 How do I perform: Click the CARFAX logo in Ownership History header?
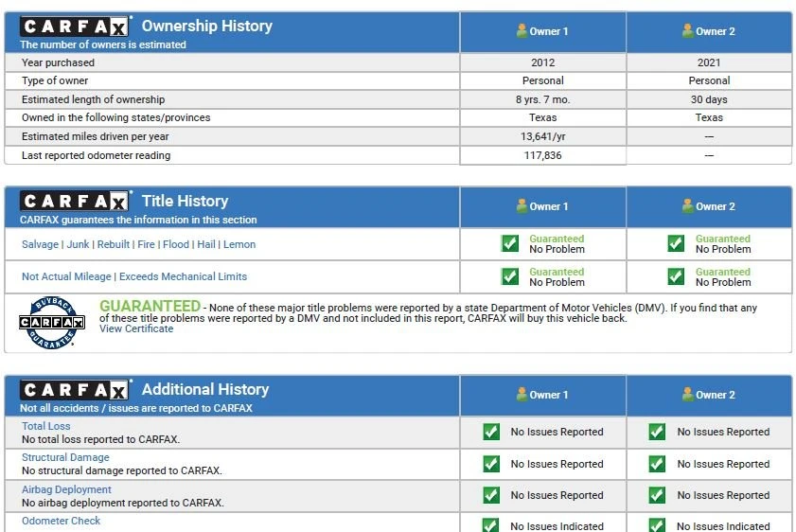point(74,27)
